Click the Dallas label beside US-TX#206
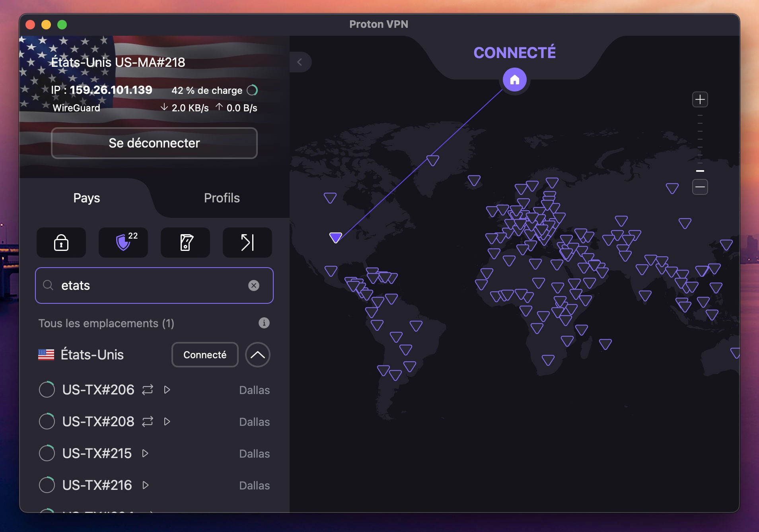This screenshot has width=759, height=532. coord(255,390)
